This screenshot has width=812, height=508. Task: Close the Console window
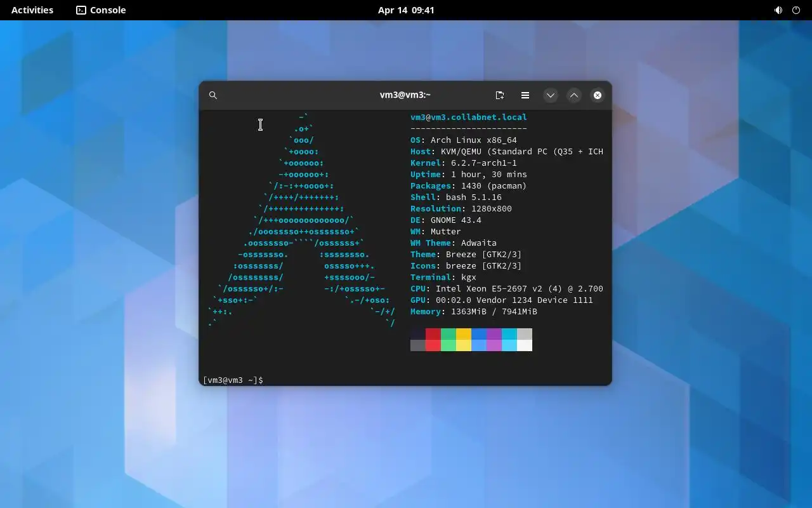coord(598,95)
